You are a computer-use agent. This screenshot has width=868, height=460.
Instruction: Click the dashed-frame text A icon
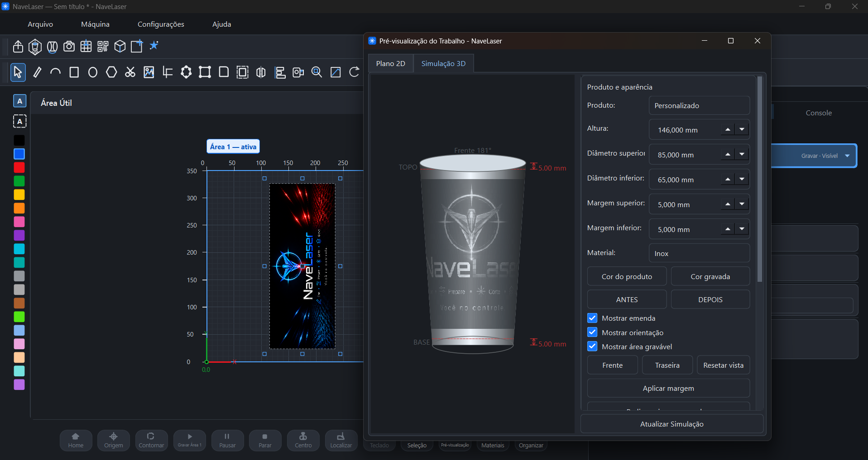pyautogui.click(x=19, y=121)
